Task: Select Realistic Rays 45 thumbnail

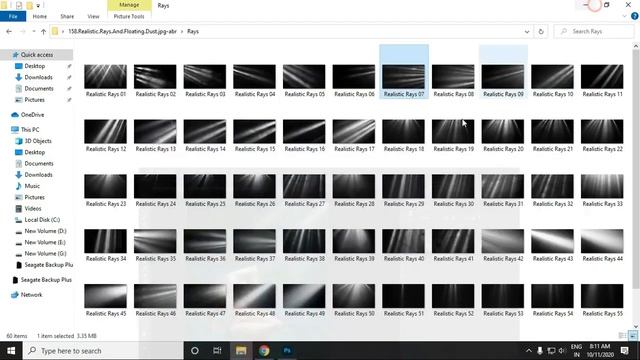Action: 106,296
